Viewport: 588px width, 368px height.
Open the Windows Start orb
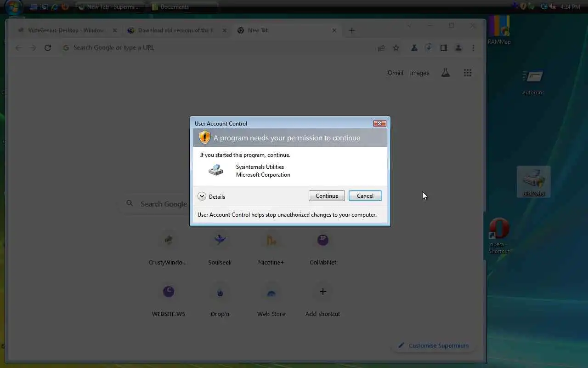point(14,7)
